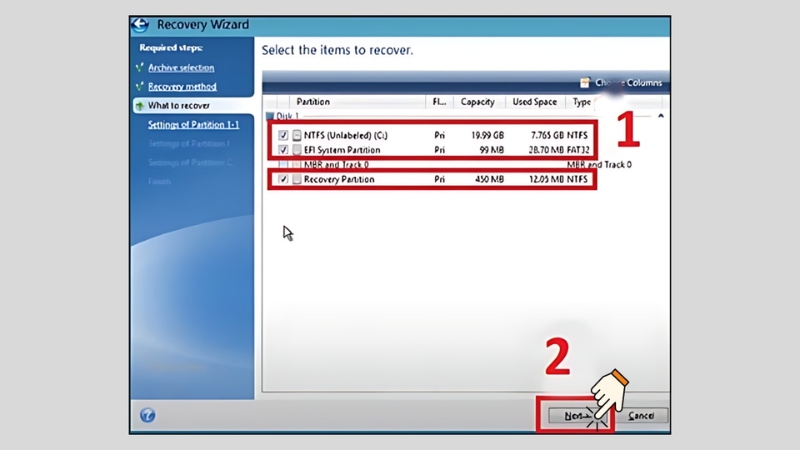Click the Disk 1 icon in the list

270,116
